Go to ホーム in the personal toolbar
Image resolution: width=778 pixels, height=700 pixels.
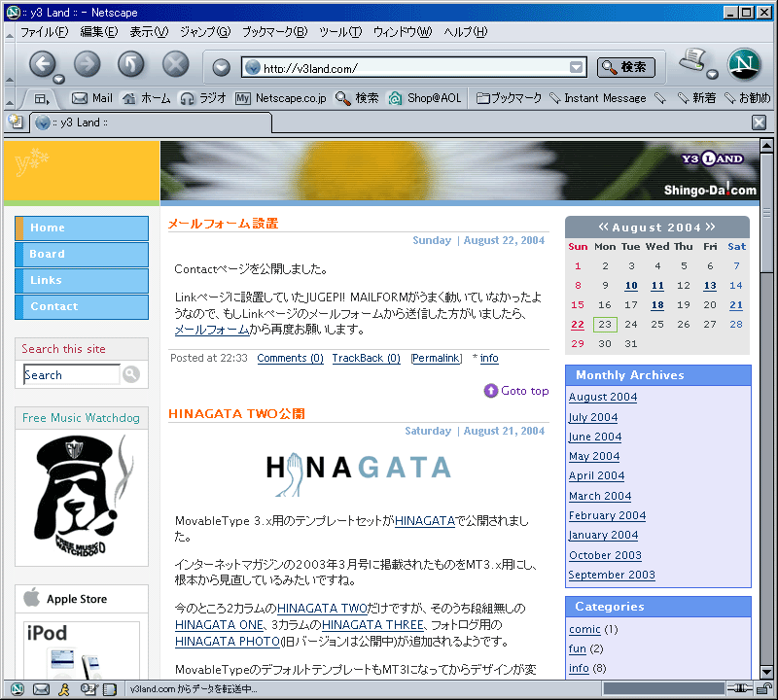[147, 98]
